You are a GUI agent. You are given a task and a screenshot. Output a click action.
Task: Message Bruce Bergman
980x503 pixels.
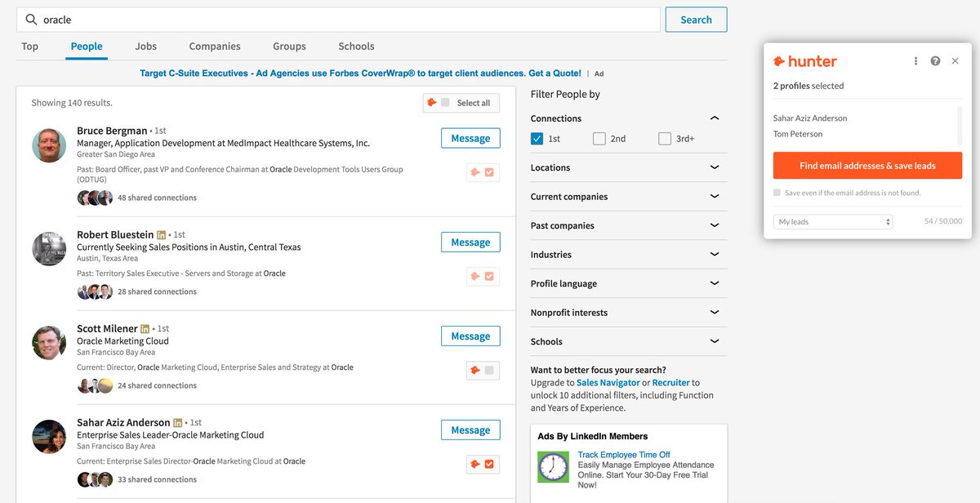click(470, 138)
